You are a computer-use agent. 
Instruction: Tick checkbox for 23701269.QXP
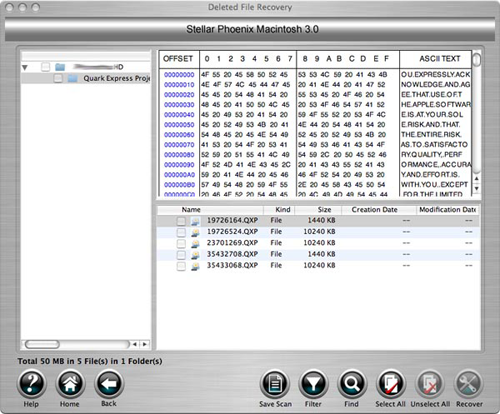click(181, 244)
